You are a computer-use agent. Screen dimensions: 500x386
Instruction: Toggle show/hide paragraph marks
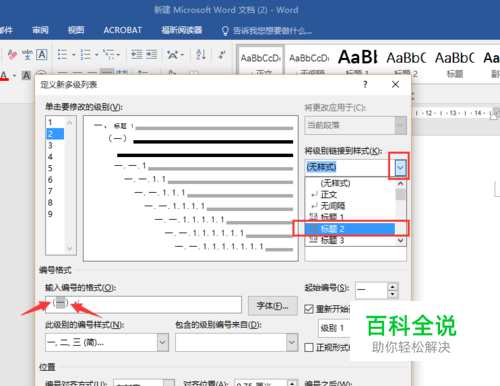(222, 54)
